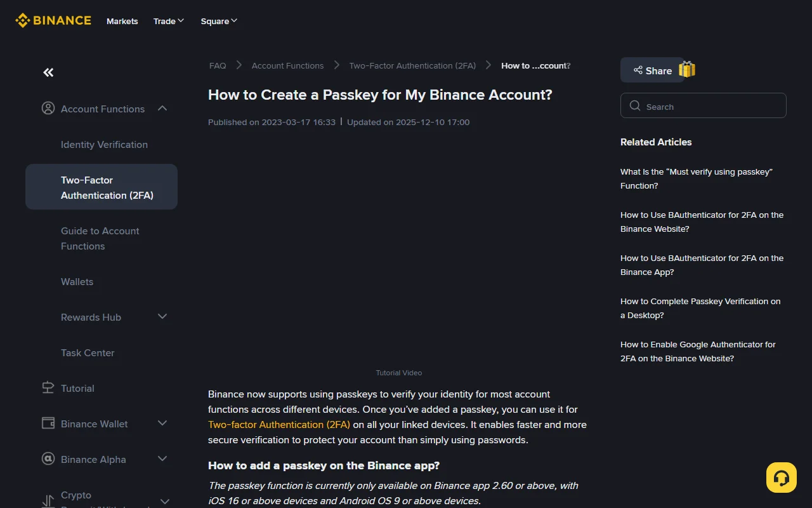This screenshot has width=812, height=508.
Task: Click the Share button
Action: (652, 70)
